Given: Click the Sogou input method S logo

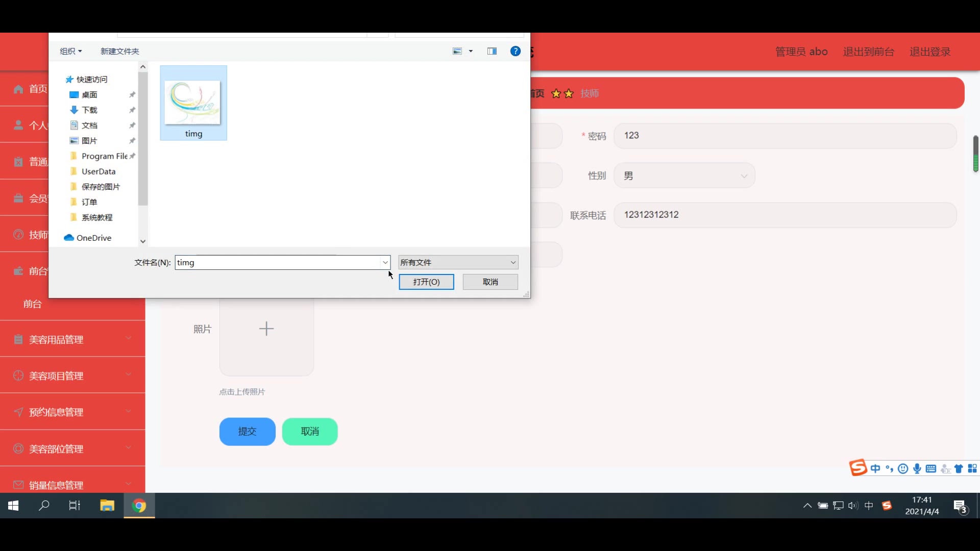Looking at the screenshot, I should 858,467.
